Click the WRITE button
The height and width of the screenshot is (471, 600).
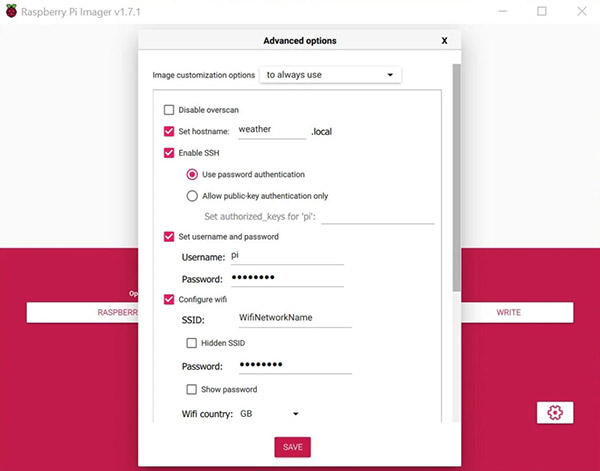point(508,312)
